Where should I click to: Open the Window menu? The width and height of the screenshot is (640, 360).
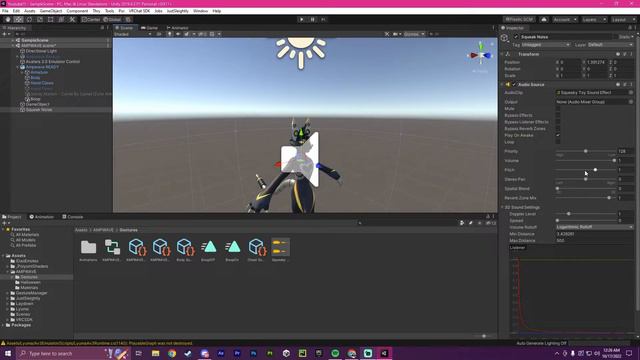coord(200,11)
